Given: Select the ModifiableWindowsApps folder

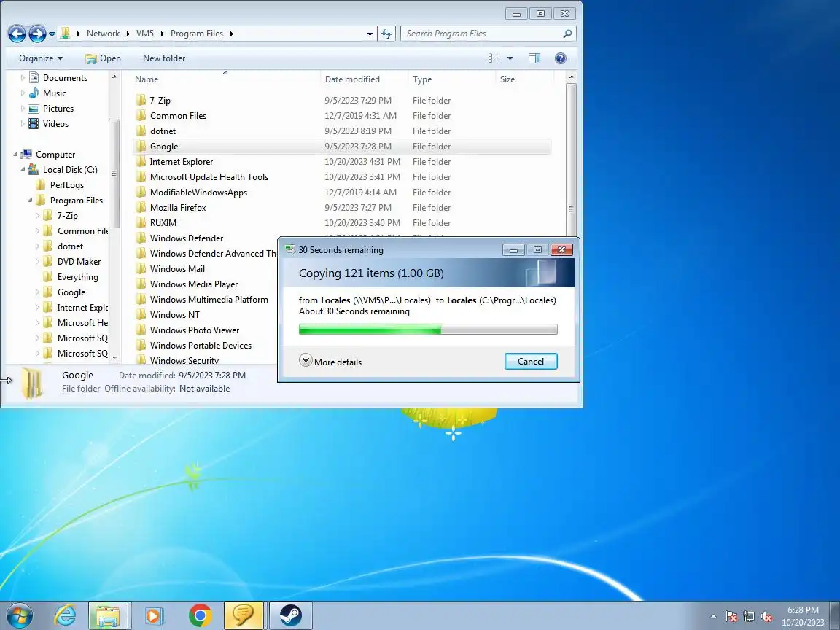Looking at the screenshot, I should pos(198,192).
